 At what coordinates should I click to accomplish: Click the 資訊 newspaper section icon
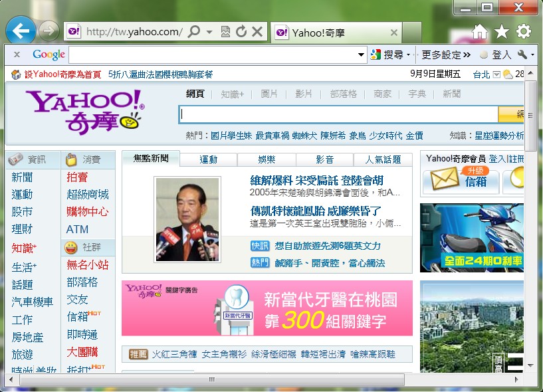tap(15, 159)
